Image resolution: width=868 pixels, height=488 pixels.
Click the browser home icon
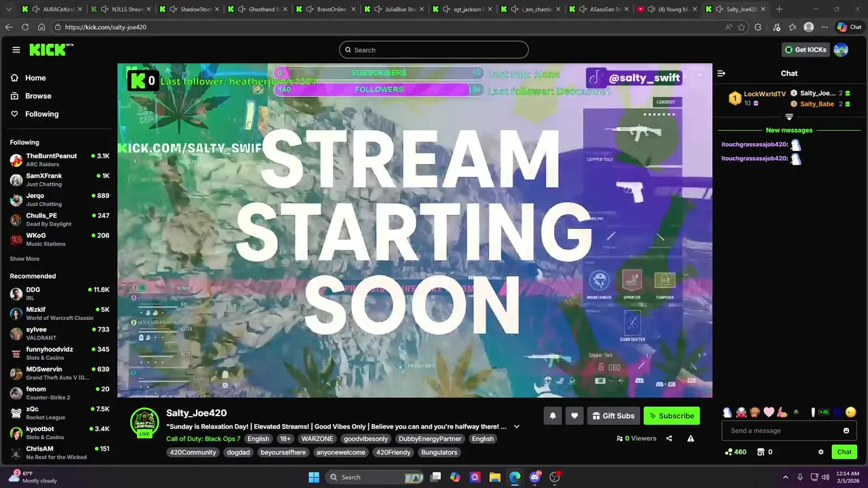pos(41,27)
